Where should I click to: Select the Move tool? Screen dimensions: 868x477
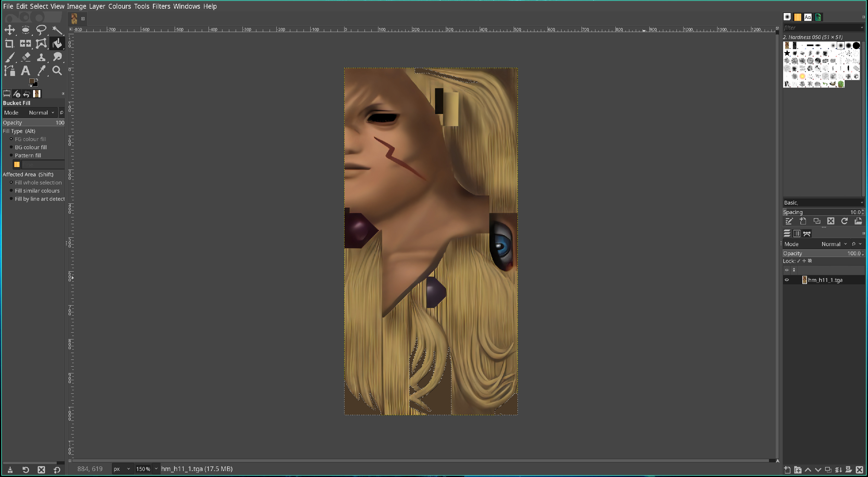click(9, 30)
